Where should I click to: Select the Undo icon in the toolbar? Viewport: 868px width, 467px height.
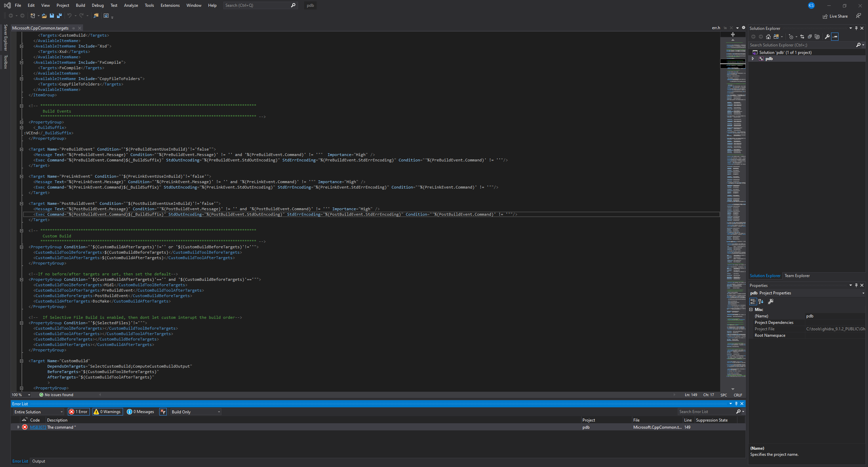coord(70,16)
